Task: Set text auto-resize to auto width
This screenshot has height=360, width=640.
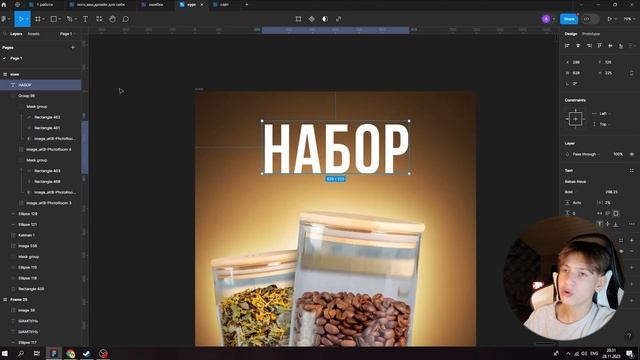Action: tap(600, 213)
